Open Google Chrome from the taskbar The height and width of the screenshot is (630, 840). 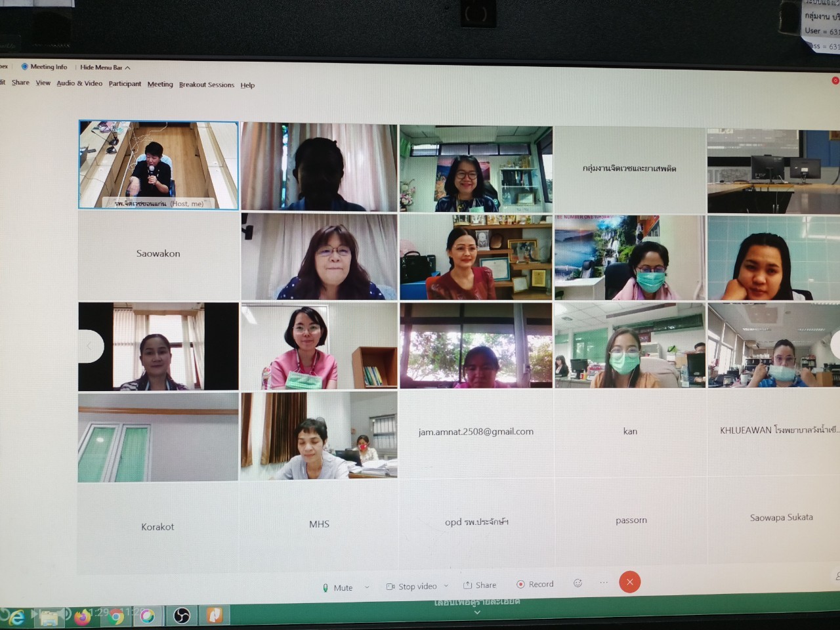click(117, 616)
